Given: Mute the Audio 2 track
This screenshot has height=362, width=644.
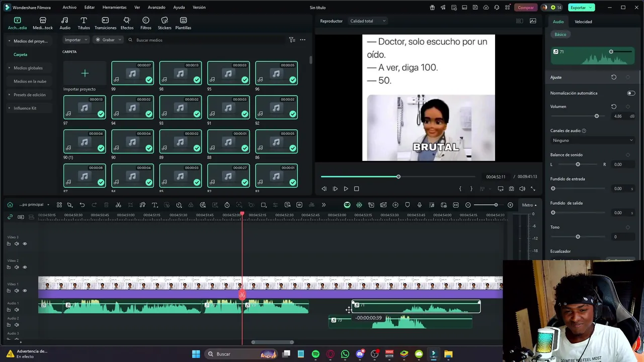Looking at the screenshot, I should 17,325.
